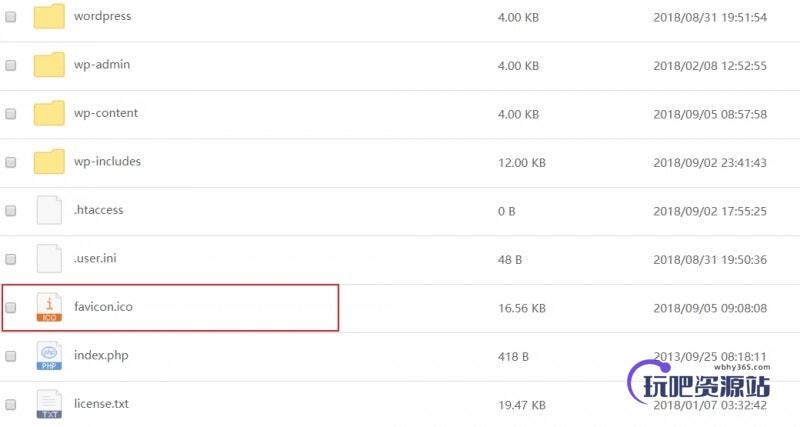This screenshot has height=427, width=800.
Task: Click the license.txt TXT file icon
Action: click(49, 404)
